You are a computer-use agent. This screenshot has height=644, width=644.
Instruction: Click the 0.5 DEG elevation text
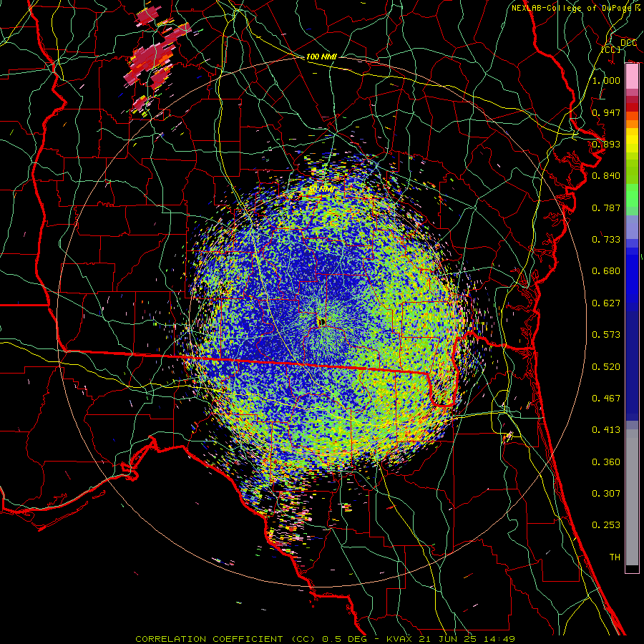coord(346,639)
